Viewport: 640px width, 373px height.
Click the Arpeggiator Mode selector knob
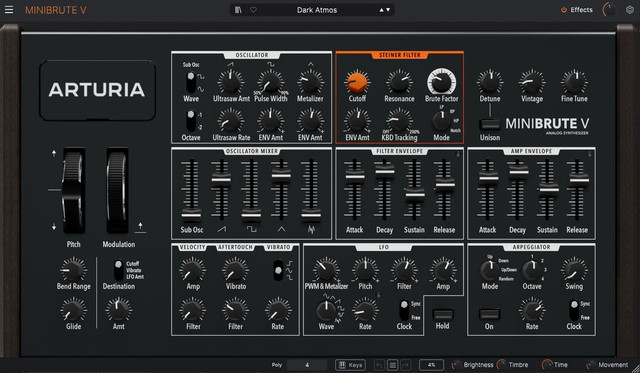[489, 270]
